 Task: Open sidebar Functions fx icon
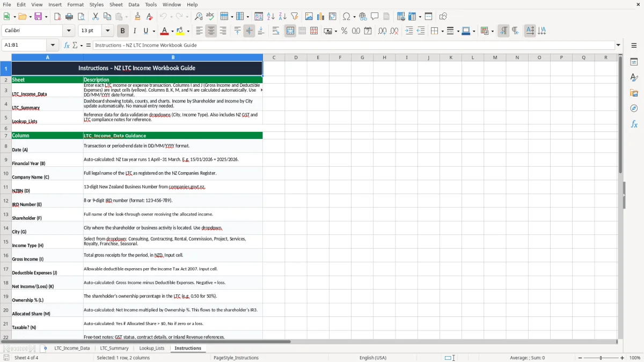click(x=634, y=124)
